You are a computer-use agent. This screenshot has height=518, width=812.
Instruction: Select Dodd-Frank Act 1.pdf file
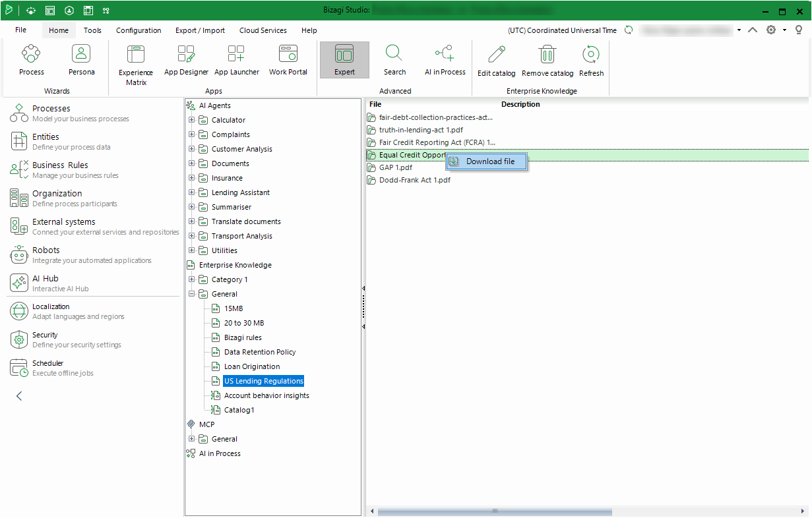point(415,180)
